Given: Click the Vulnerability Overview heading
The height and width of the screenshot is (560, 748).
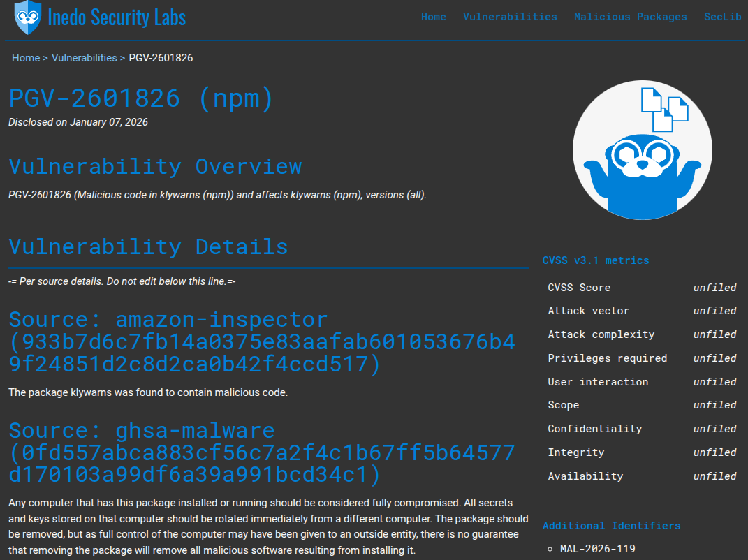Looking at the screenshot, I should click(x=155, y=166).
